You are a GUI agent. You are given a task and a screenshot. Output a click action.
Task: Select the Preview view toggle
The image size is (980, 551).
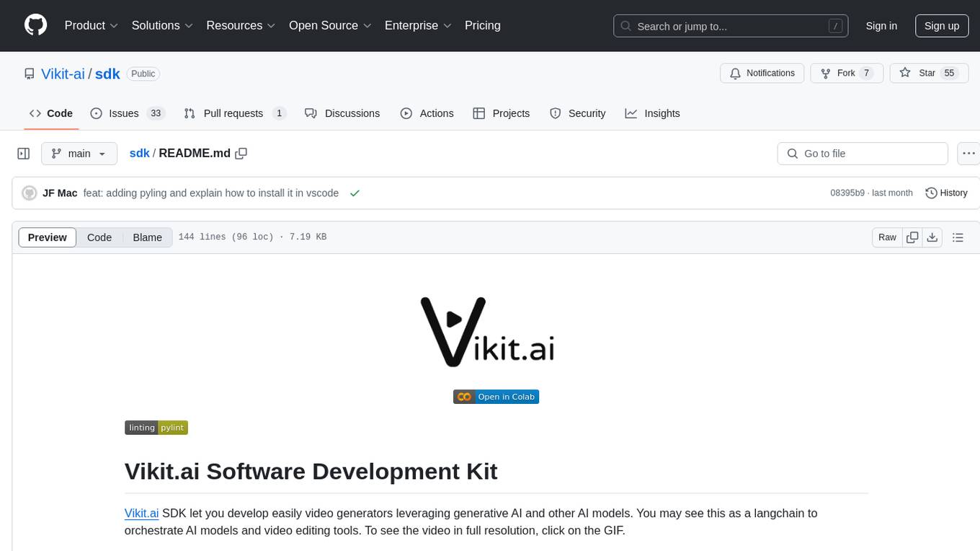point(48,237)
